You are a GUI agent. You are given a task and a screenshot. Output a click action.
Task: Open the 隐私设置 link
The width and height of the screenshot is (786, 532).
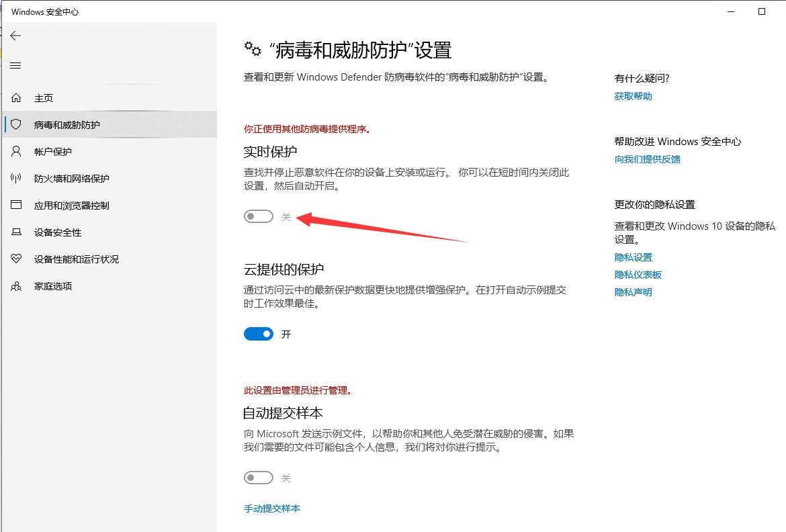click(x=633, y=257)
